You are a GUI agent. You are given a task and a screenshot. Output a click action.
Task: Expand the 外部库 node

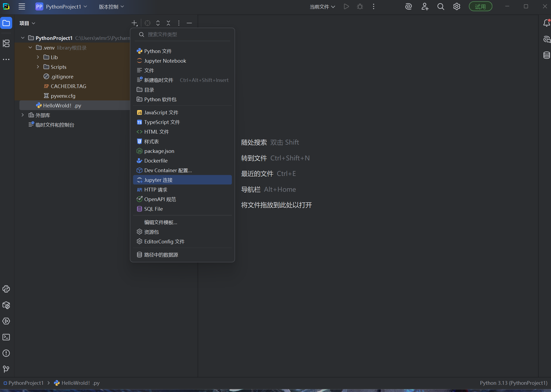22,115
